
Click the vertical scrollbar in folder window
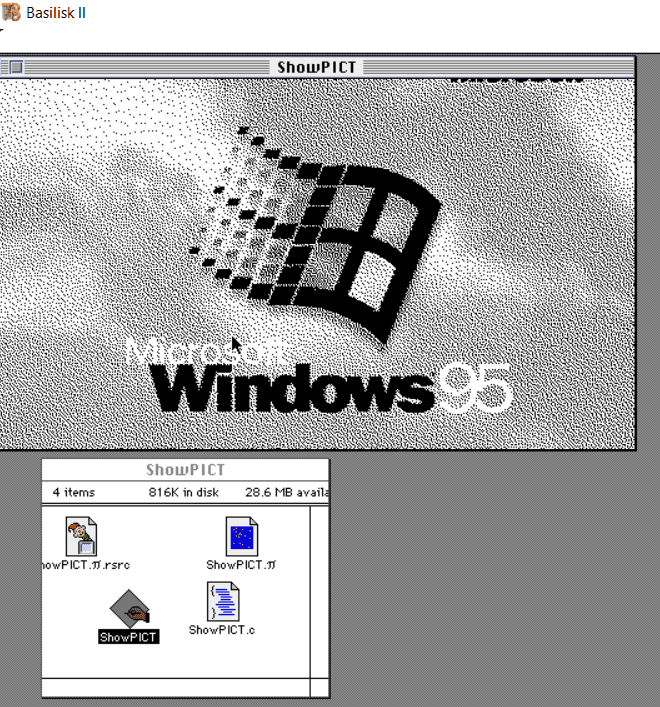point(320,590)
